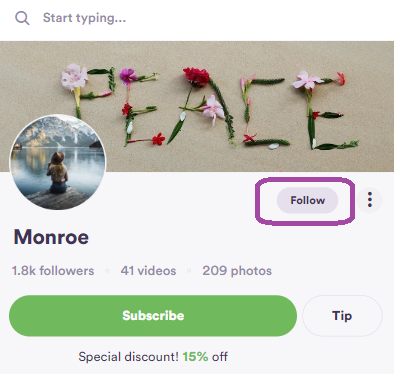The image size is (394, 379).
Task: Click the separator dot between followers and videos
Action: (107, 271)
